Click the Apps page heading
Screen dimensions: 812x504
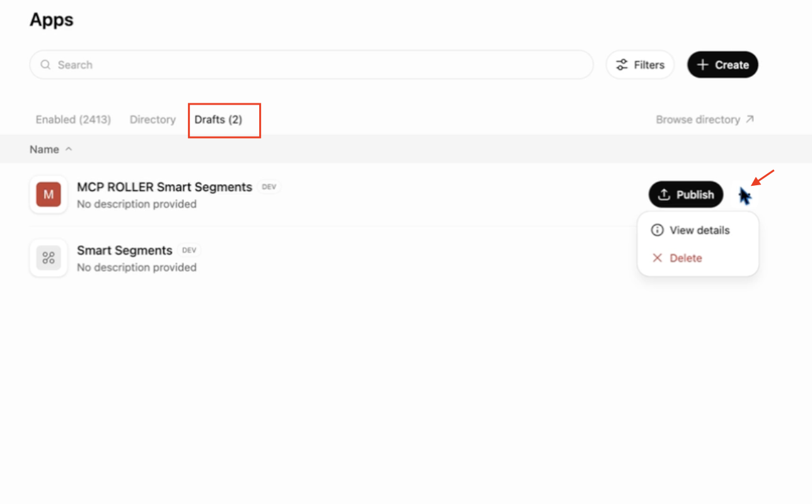tap(52, 20)
